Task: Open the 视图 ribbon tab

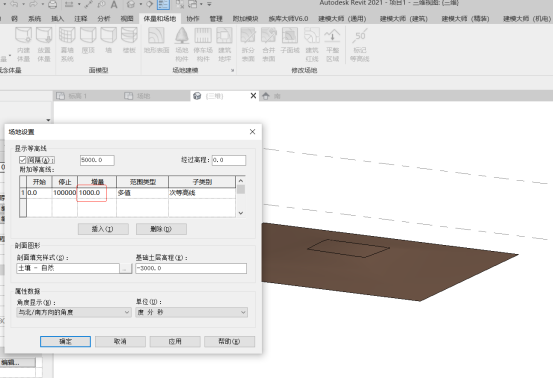Action: coord(127,19)
